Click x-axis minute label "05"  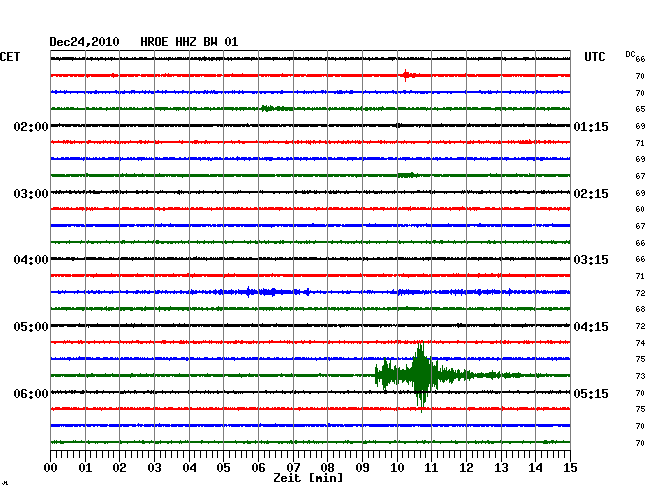coord(223,468)
